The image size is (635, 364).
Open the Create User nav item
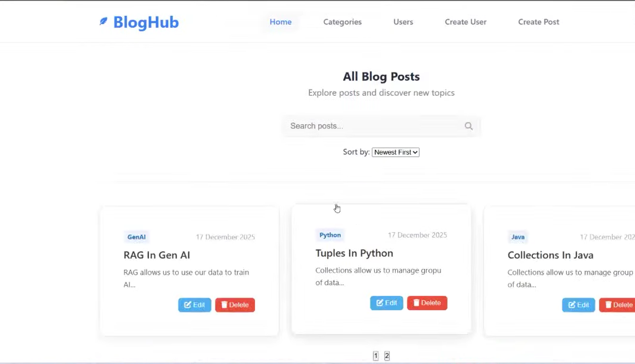pos(465,22)
